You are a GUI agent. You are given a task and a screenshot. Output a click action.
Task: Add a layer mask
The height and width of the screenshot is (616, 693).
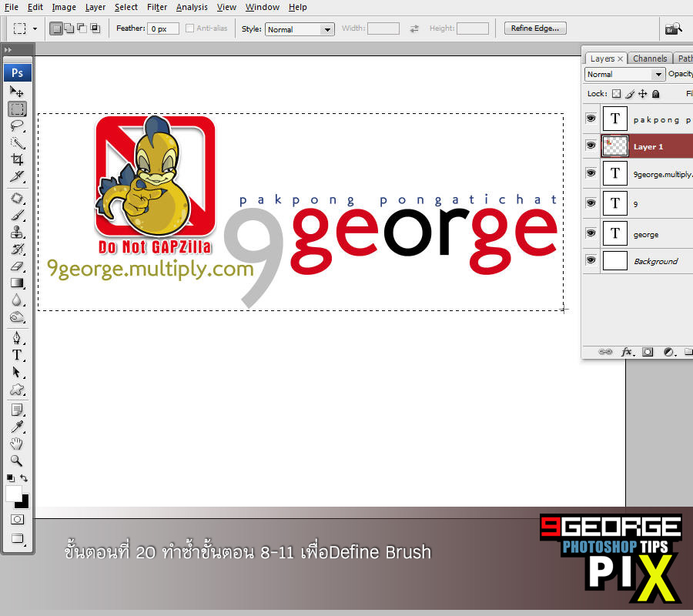tap(648, 352)
